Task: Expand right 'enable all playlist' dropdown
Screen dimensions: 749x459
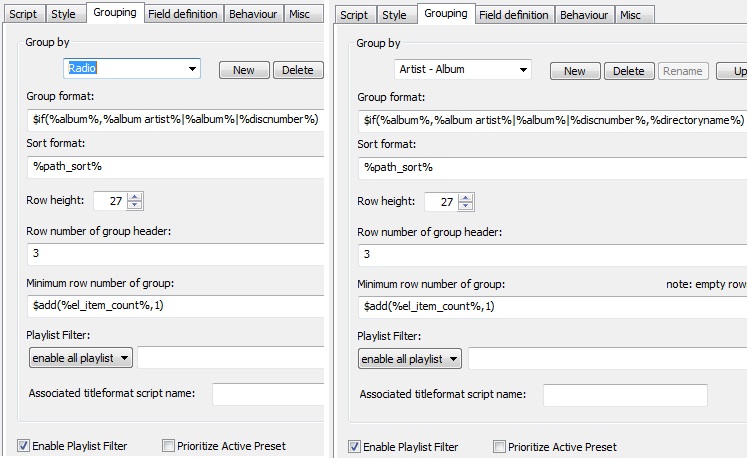Action: [410, 358]
